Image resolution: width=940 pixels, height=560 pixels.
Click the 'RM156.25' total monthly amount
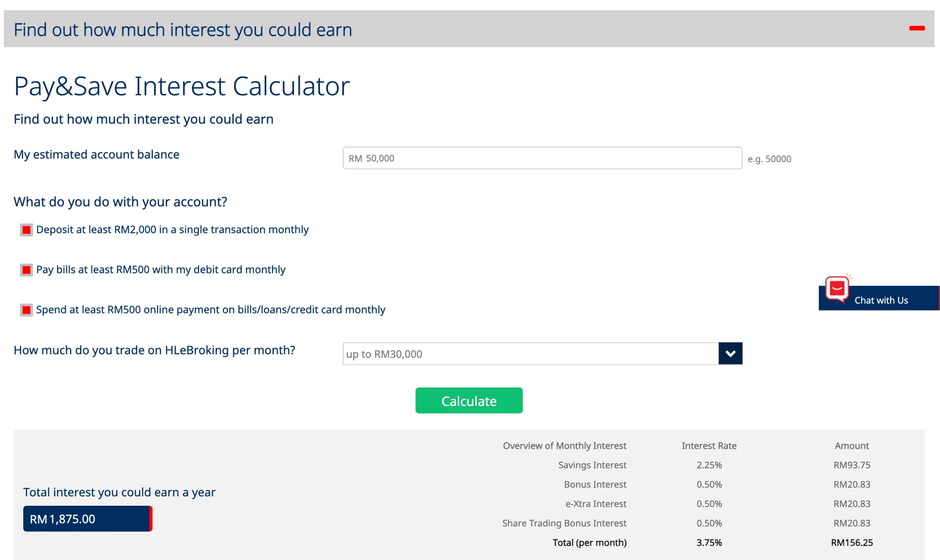pos(852,543)
